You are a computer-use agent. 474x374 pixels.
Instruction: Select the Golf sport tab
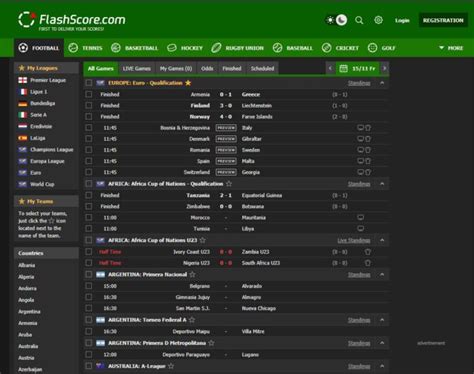click(382, 48)
